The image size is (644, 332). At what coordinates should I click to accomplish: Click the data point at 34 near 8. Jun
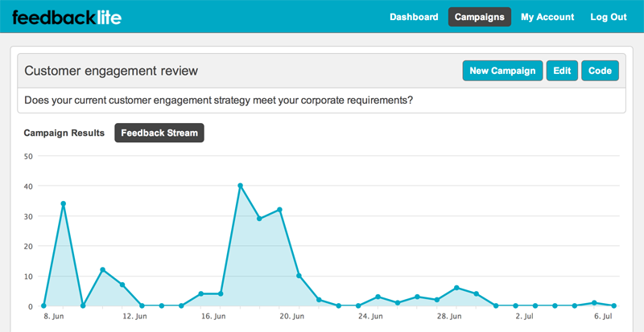(x=63, y=203)
